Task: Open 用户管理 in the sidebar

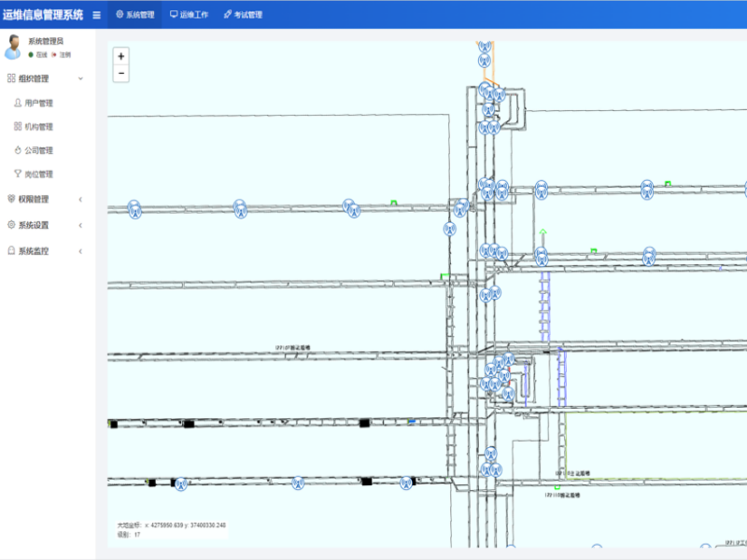Action: 38,103
